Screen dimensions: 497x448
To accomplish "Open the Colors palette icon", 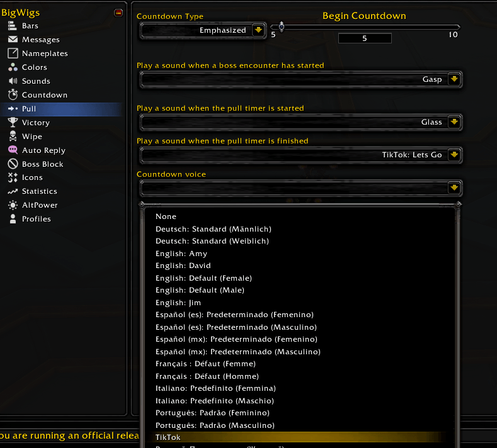I will [x=13, y=67].
